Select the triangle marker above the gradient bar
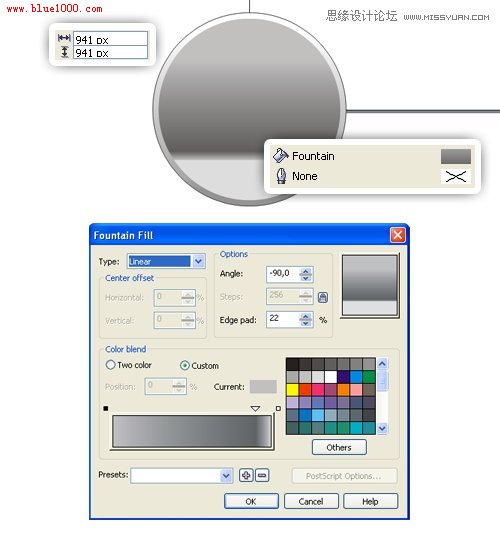Screen dimensions: 500x541 point(255,409)
